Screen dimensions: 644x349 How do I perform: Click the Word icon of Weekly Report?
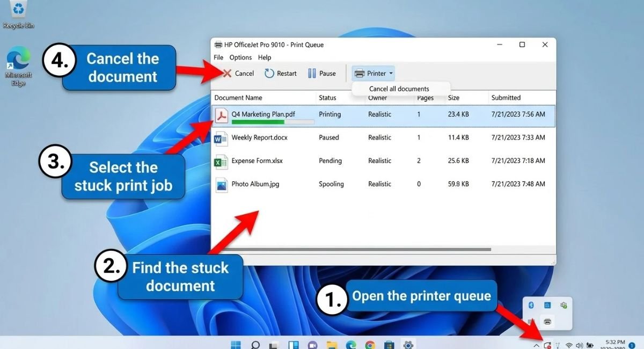tap(221, 139)
